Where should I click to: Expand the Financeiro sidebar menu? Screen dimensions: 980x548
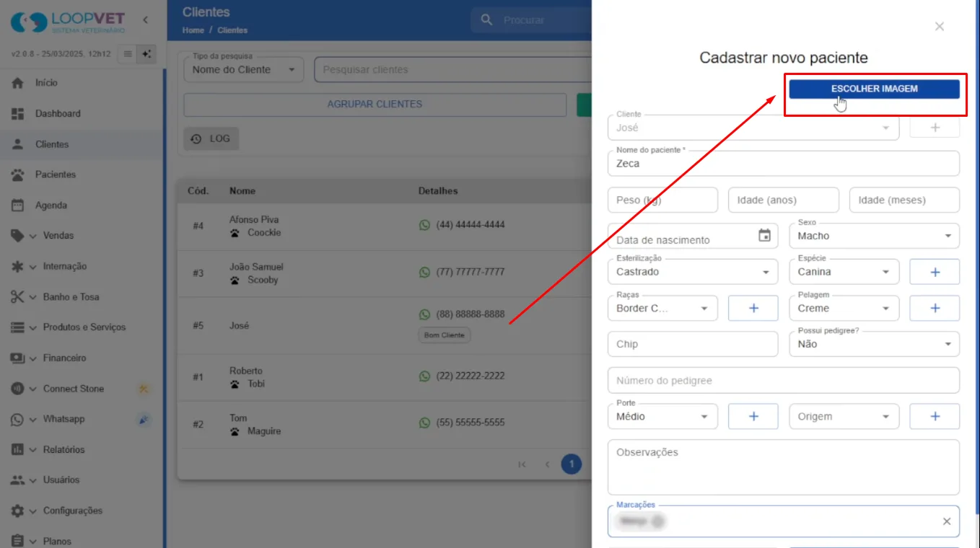[x=64, y=358]
